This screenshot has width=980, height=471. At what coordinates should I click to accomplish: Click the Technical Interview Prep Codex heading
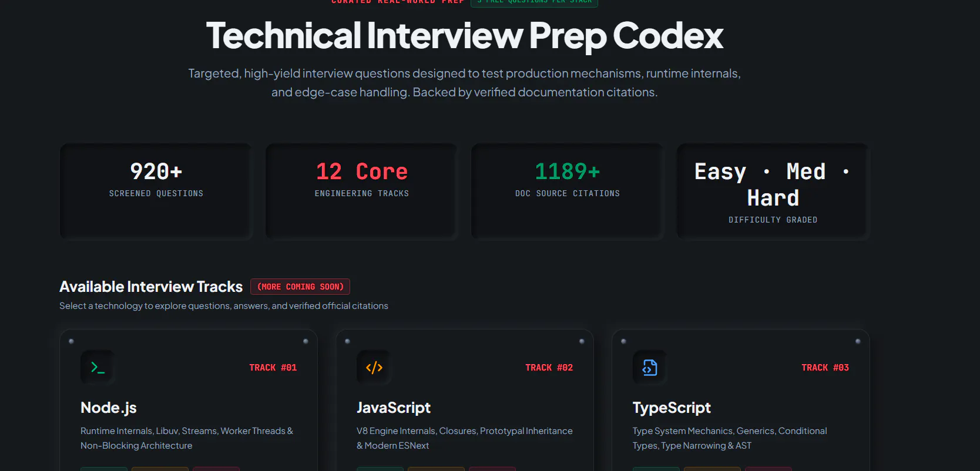click(x=465, y=36)
